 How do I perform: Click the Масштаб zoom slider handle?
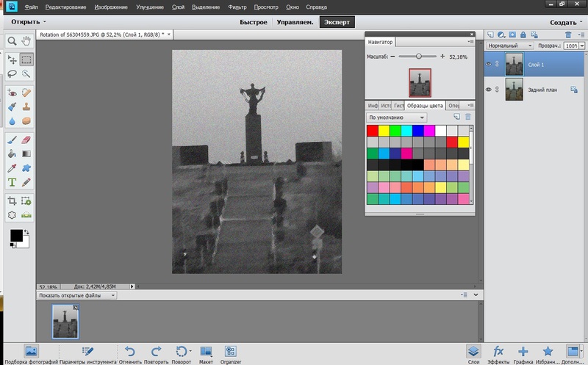click(418, 57)
